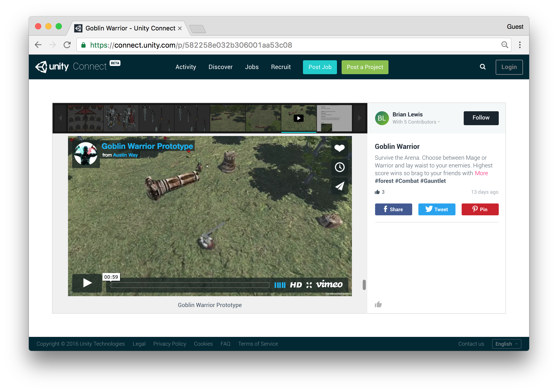Viewport: 558px width, 392px height.
Task: Open the Unity Connect home via the logo
Action: tap(52, 66)
